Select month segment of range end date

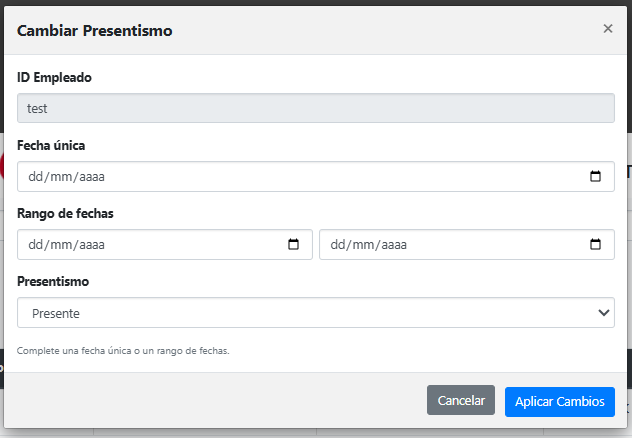tap(362, 245)
